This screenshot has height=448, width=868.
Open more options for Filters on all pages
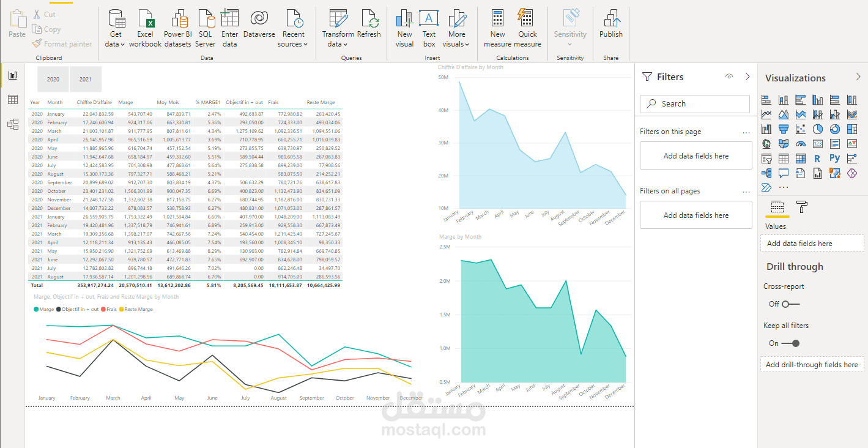coord(746,191)
